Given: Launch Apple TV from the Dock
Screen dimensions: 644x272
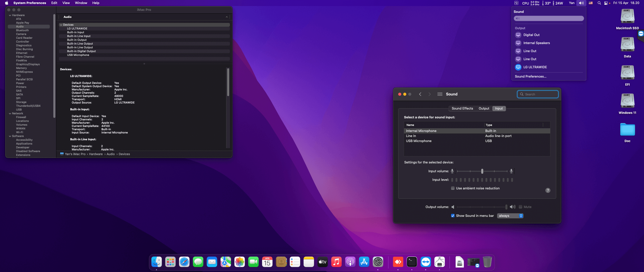Looking at the screenshot, I should tap(323, 262).
